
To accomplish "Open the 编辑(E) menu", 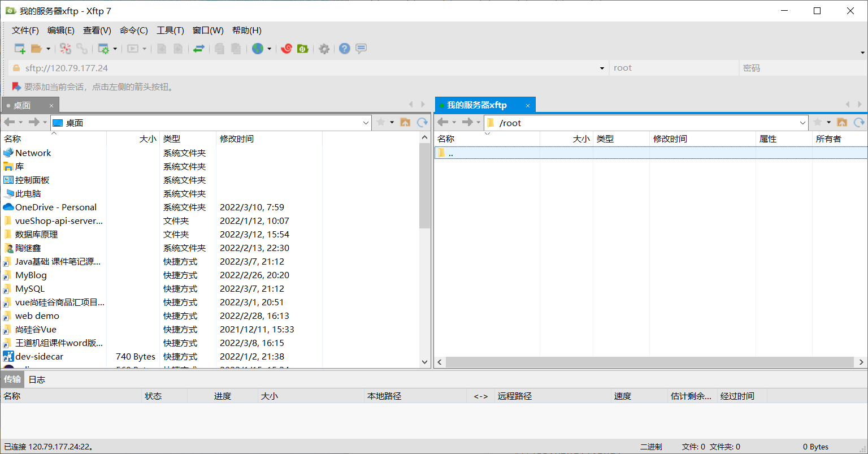I will (61, 31).
